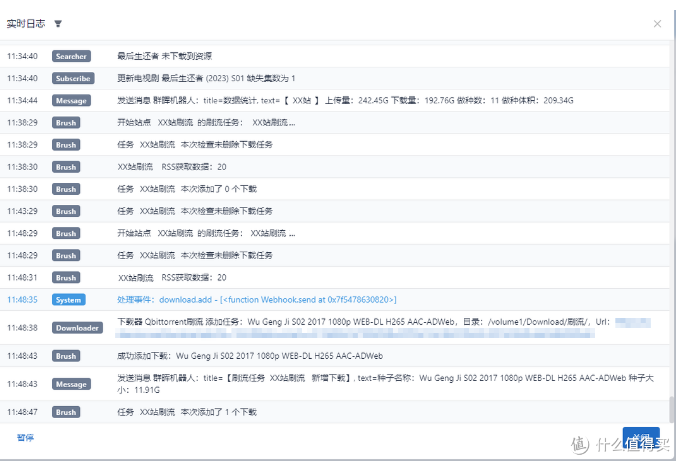The width and height of the screenshot is (677, 462).
Task: Click the Brush badge at 11:48:31
Action: pos(66,277)
